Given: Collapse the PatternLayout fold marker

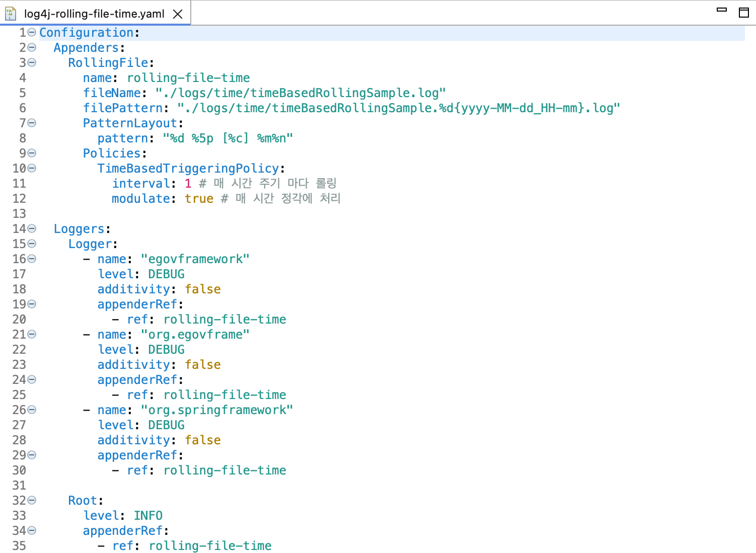Looking at the screenshot, I should tap(31, 123).
